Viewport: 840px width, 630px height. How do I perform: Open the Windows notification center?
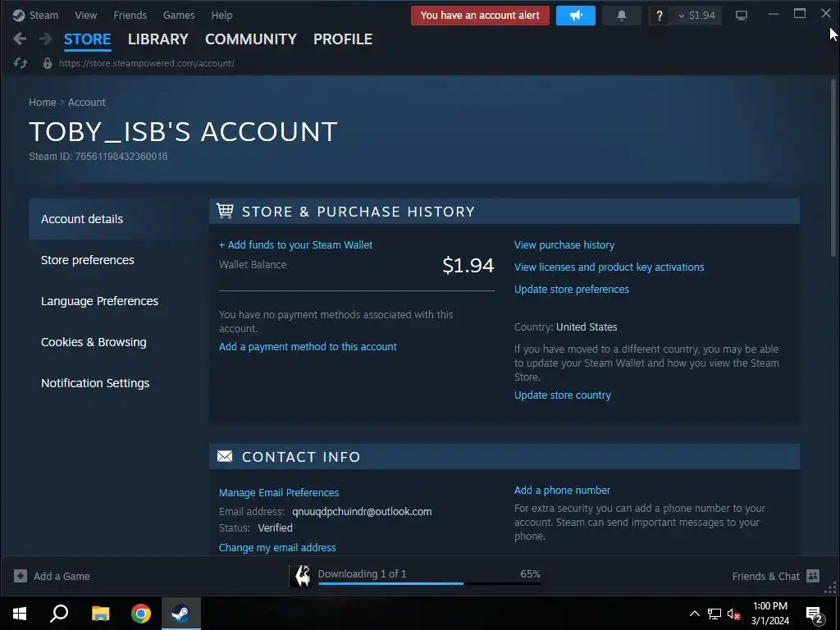pos(814,614)
